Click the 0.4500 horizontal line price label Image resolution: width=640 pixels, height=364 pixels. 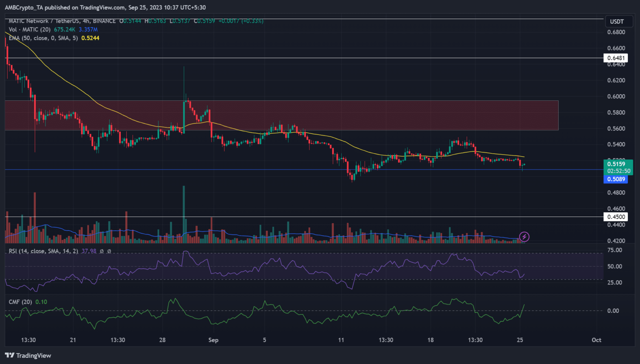pos(616,217)
